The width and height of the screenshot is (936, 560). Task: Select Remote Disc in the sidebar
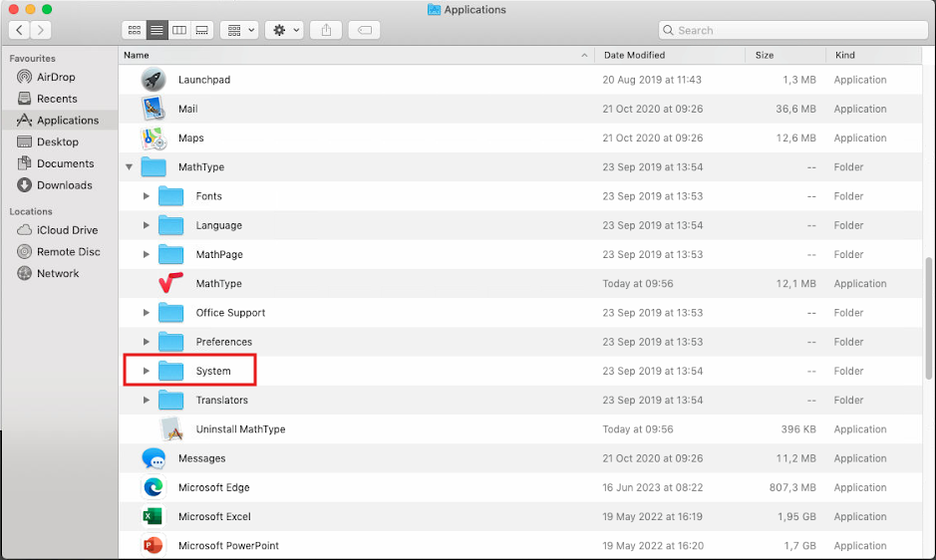coord(59,251)
